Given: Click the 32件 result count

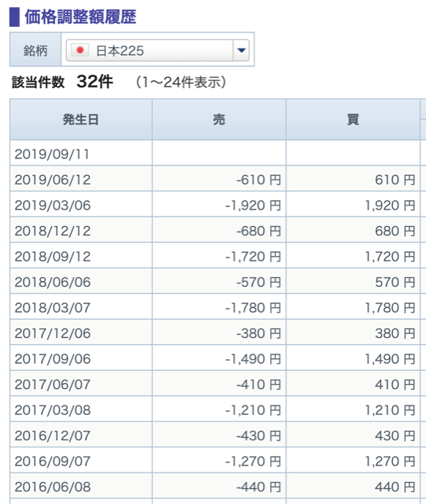Looking at the screenshot, I should [94, 82].
